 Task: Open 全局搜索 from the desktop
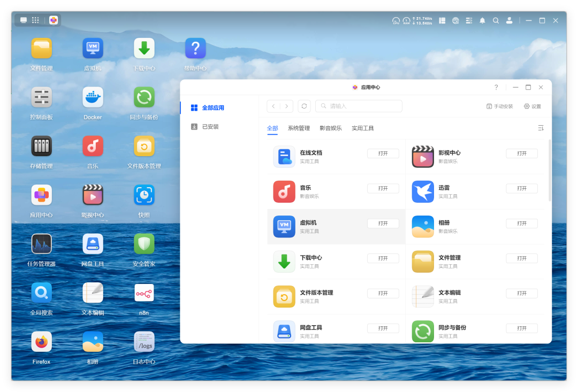pyautogui.click(x=41, y=293)
